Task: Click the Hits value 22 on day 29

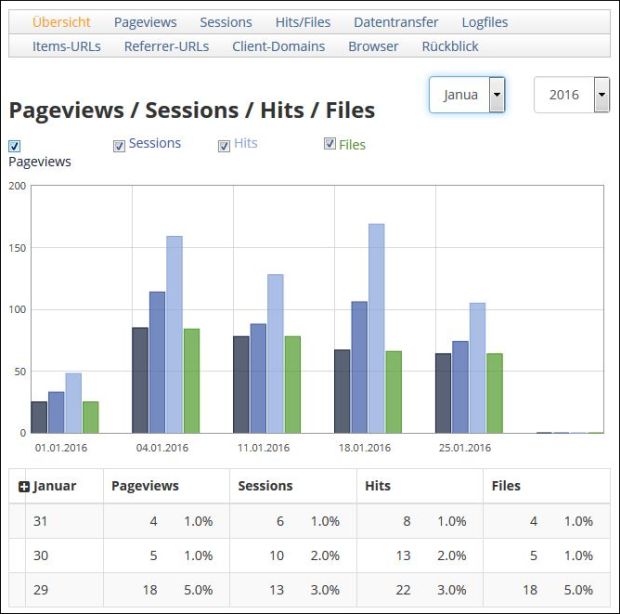Action: coord(403,590)
